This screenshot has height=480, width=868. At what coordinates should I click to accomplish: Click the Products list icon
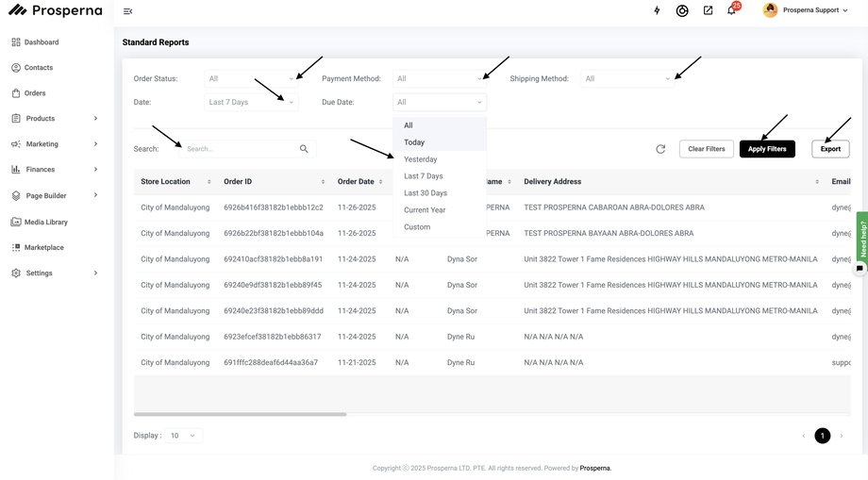click(16, 118)
